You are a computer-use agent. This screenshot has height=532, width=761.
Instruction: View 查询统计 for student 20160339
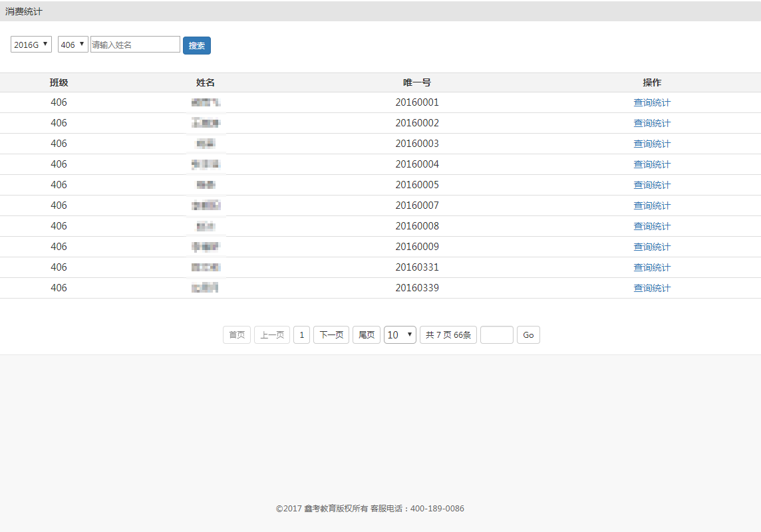[x=651, y=288]
